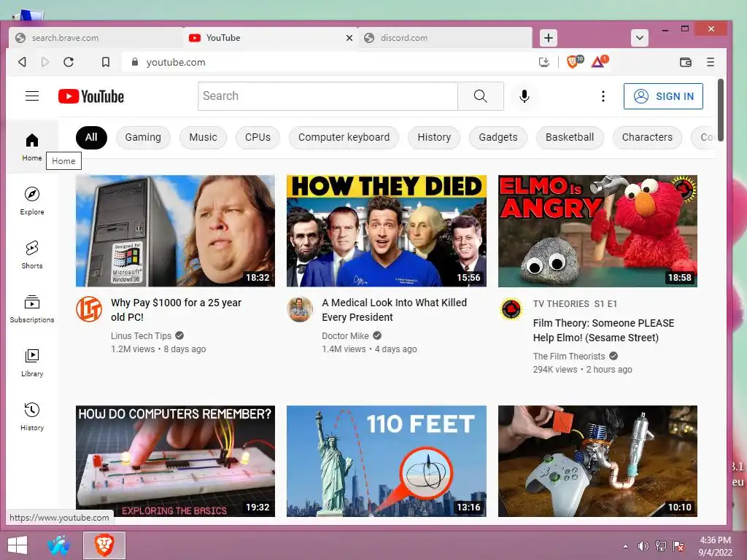Open the Doctor Mike channel name
The image size is (747, 560).
pos(345,335)
